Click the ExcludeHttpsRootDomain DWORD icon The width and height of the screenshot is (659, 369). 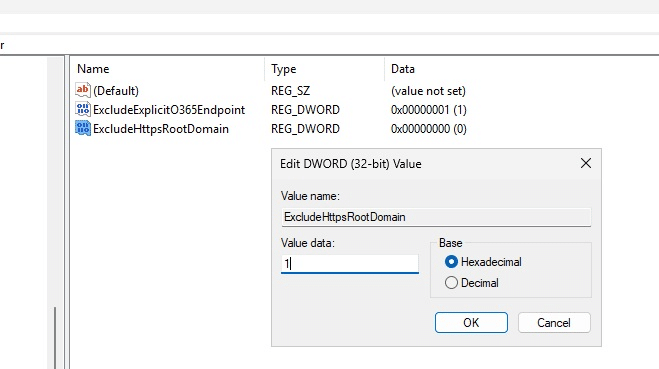point(83,128)
